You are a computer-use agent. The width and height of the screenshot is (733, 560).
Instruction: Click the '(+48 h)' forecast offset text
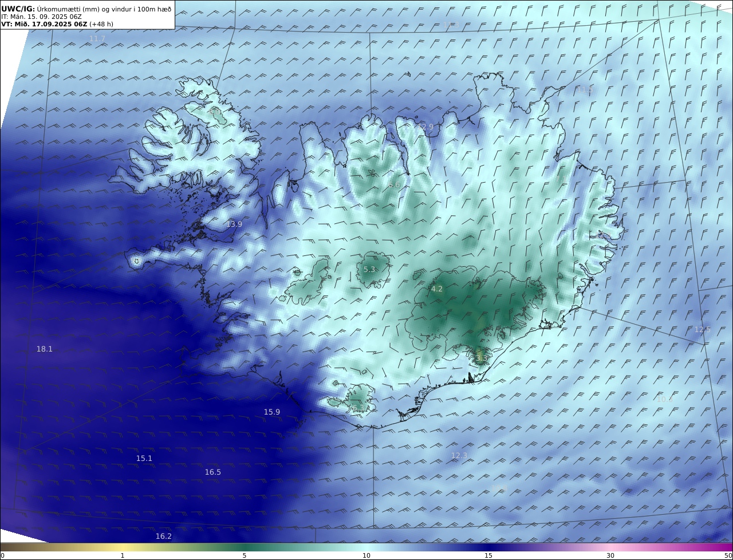point(101,24)
